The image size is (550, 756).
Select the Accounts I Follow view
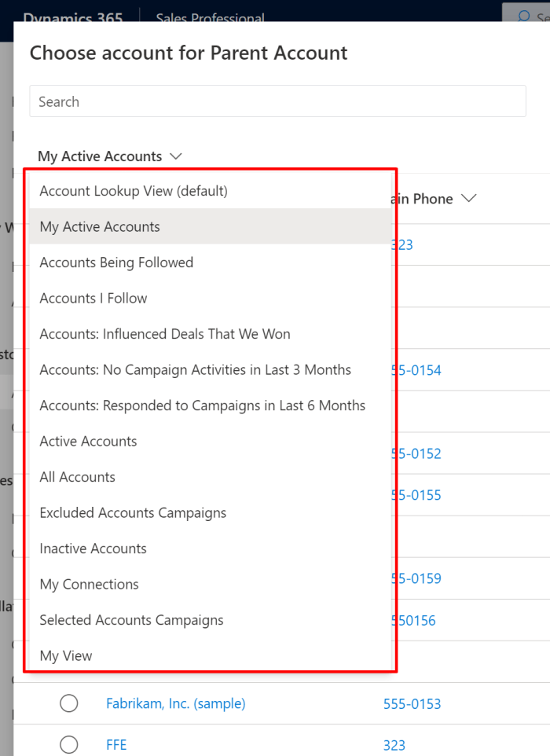click(x=93, y=298)
